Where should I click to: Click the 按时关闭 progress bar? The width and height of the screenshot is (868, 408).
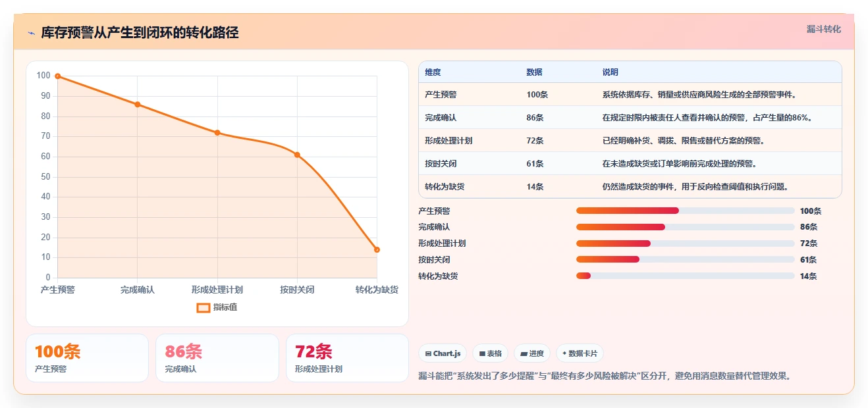click(685, 259)
